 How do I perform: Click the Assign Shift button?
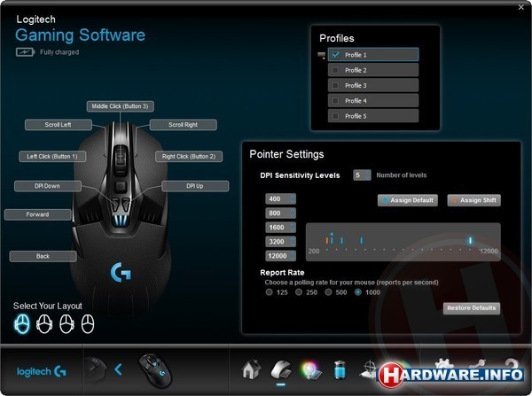[x=474, y=200]
